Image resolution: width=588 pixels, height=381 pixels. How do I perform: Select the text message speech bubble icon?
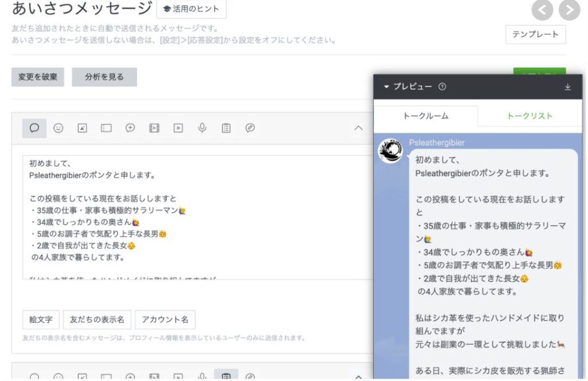(x=34, y=128)
